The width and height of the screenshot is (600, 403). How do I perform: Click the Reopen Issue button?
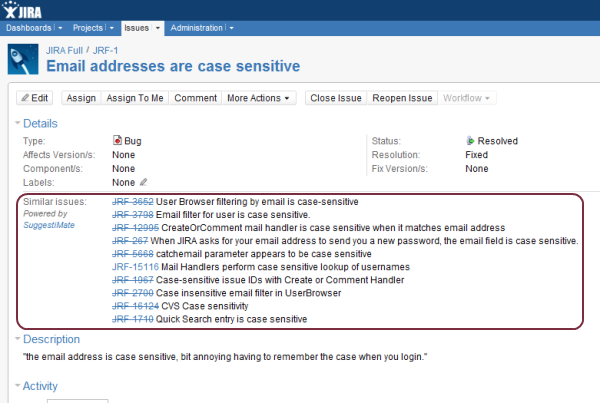[x=402, y=98]
